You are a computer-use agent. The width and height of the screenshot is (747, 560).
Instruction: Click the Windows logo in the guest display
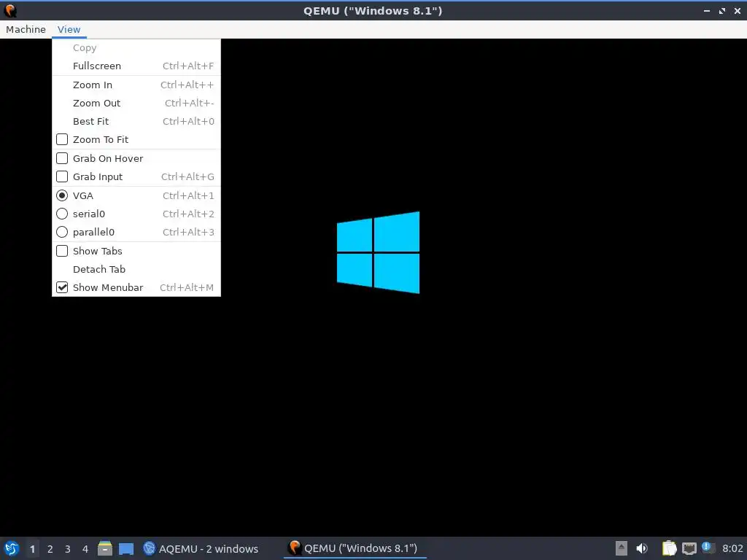click(379, 252)
